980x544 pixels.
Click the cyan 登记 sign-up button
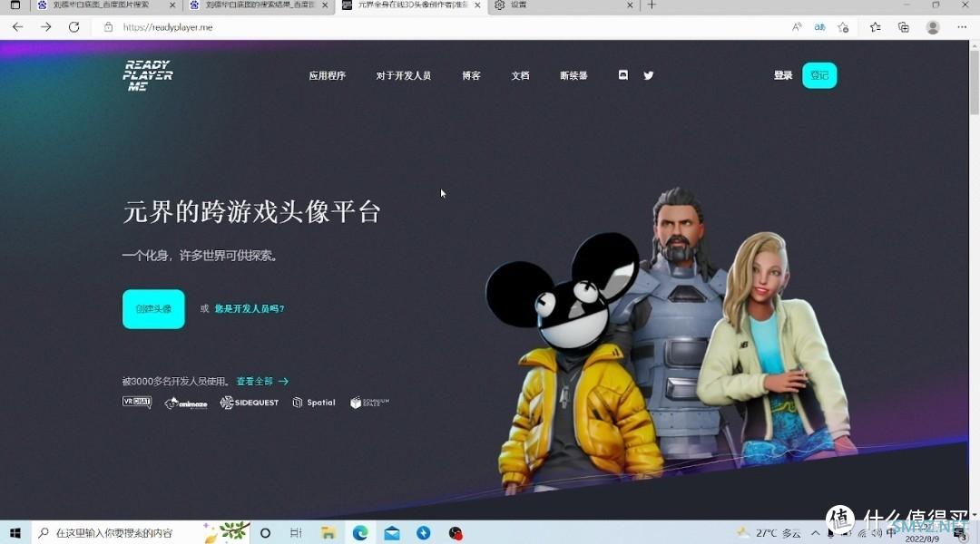[x=819, y=75]
